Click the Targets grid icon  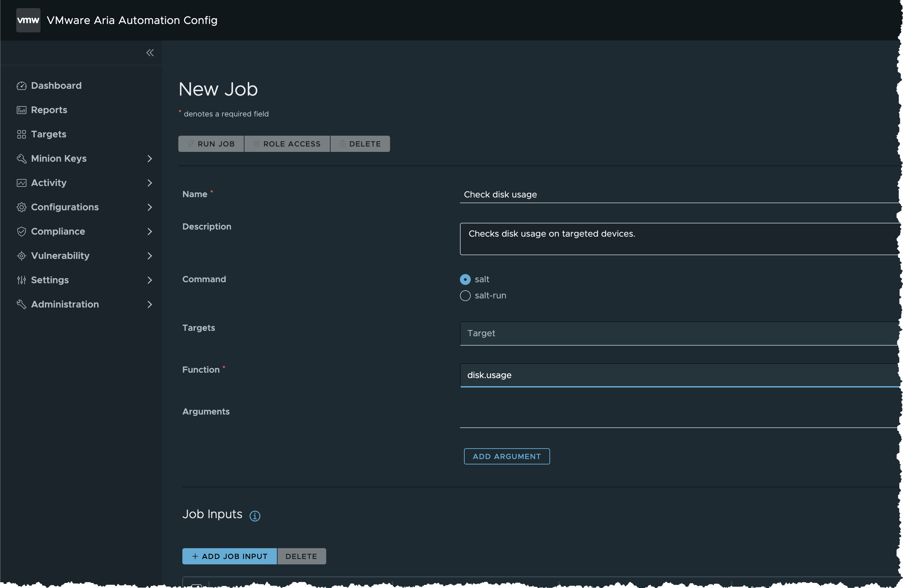coord(22,134)
